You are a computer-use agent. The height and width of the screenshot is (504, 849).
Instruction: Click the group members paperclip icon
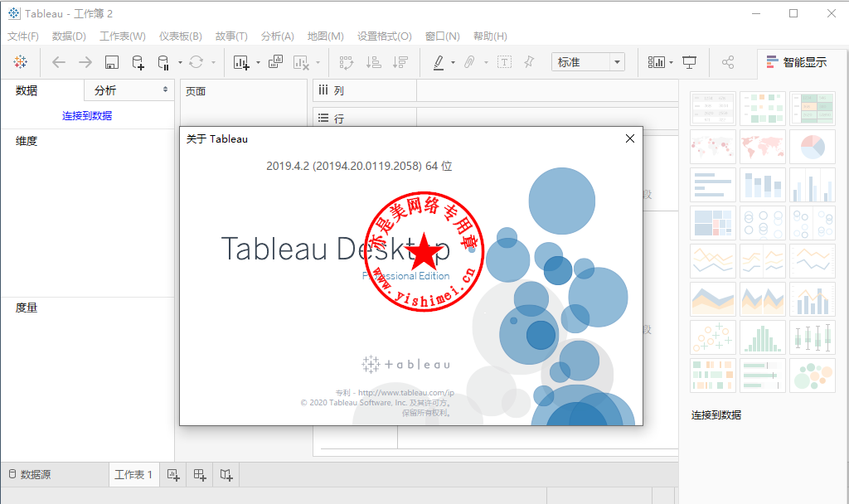tap(469, 62)
